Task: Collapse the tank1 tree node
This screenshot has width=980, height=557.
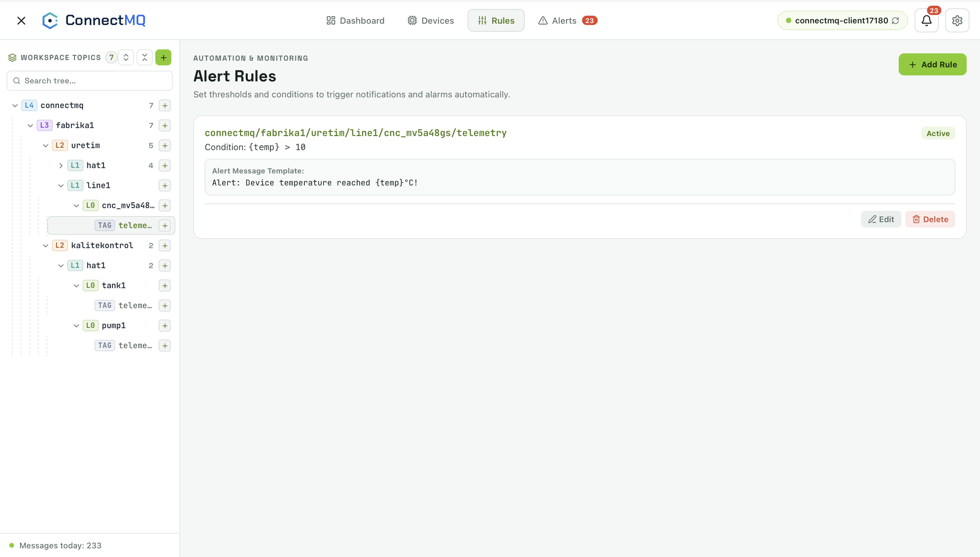Action: tap(76, 286)
